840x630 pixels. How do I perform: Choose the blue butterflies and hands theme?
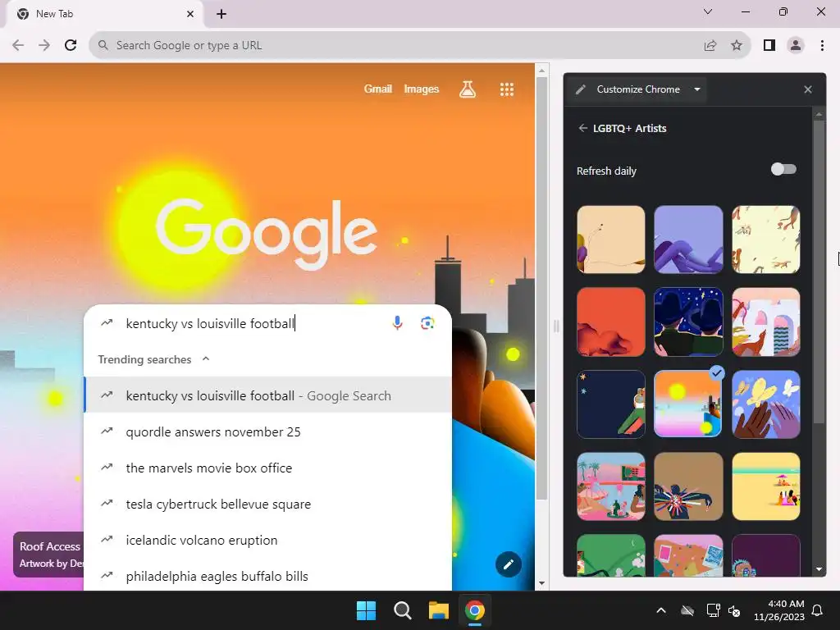point(765,404)
